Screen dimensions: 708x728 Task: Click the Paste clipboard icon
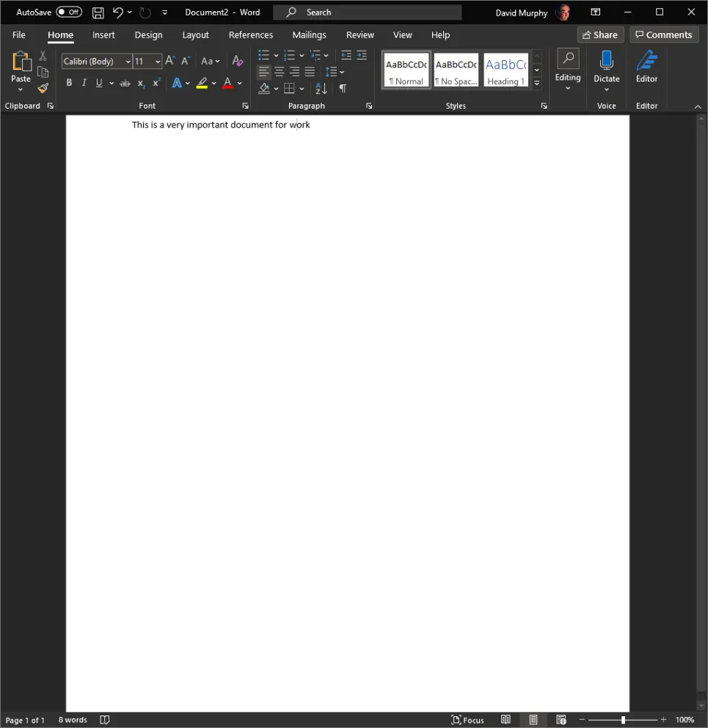coord(21,62)
